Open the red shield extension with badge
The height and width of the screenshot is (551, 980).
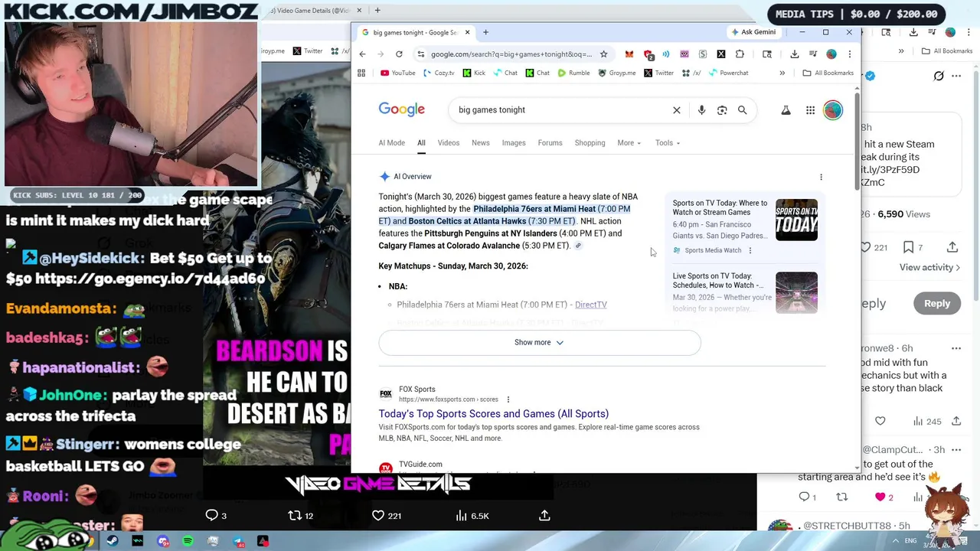(648, 54)
